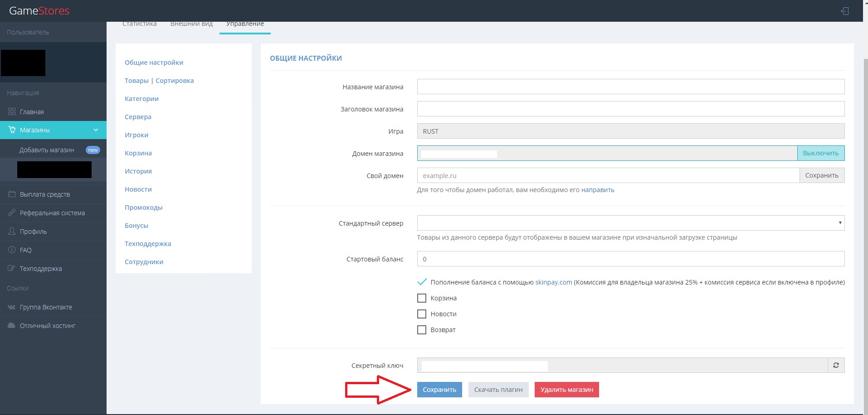Viewport: 868px width, 415px height.
Task: Click the Реферальная система link icon
Action: tap(12, 212)
